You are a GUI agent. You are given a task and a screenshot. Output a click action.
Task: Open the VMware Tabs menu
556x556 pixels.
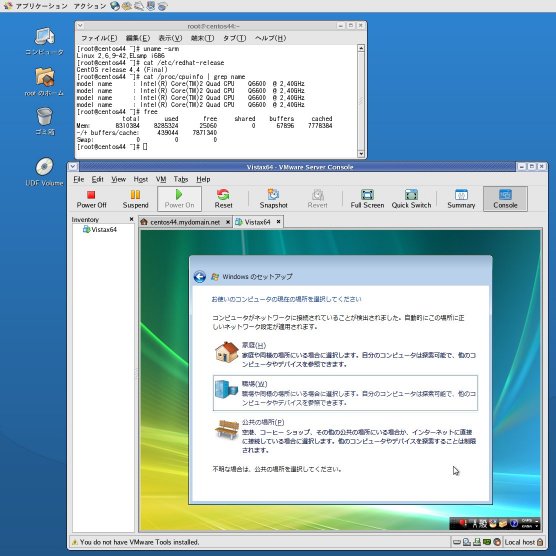[x=180, y=179]
